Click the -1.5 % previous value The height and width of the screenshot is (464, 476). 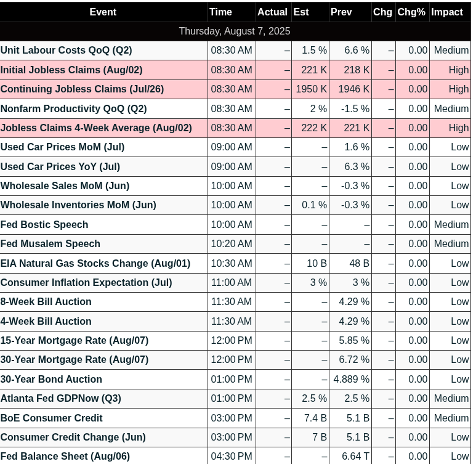point(355,108)
